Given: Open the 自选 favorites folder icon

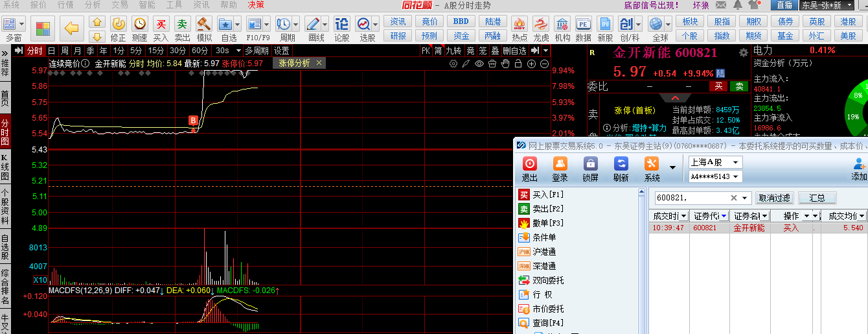Looking at the screenshot, I should (x=225, y=25).
